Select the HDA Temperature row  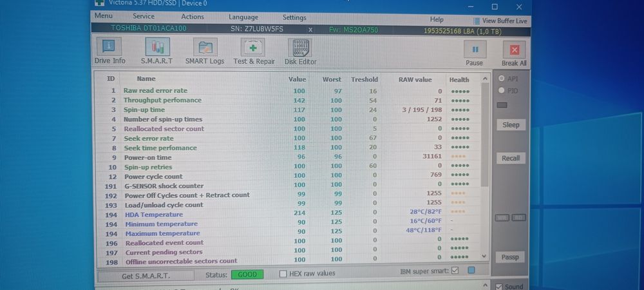point(289,215)
